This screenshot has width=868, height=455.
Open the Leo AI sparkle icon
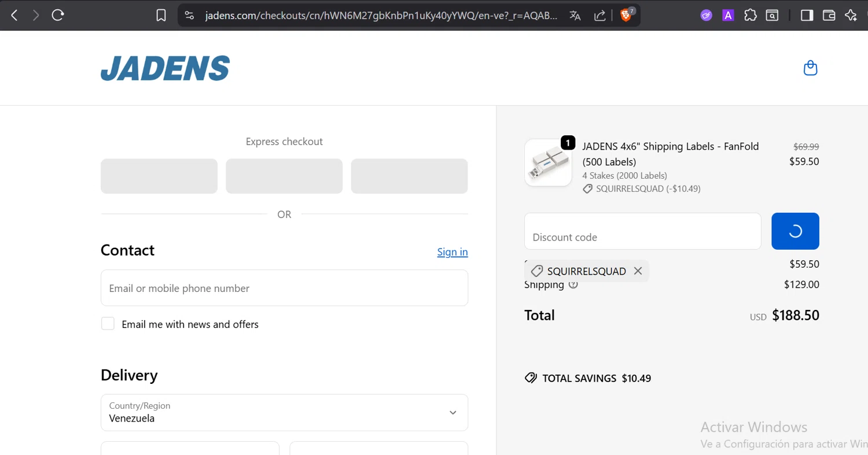click(x=851, y=16)
